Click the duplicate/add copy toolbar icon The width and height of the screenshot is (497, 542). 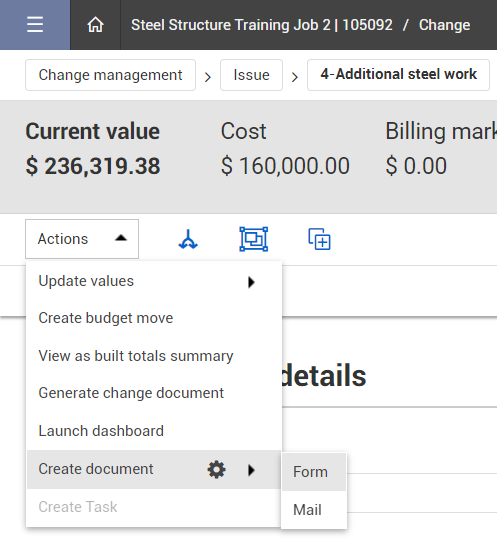(319, 239)
